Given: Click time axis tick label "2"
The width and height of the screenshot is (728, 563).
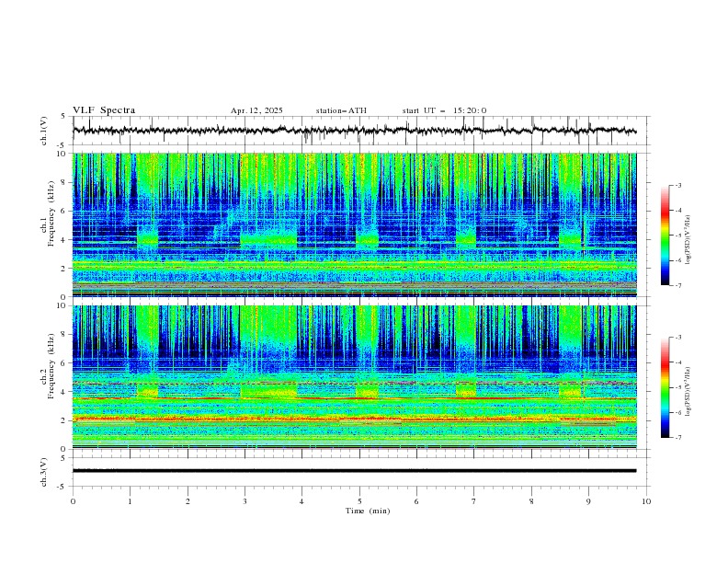Looking at the screenshot, I should (188, 501).
